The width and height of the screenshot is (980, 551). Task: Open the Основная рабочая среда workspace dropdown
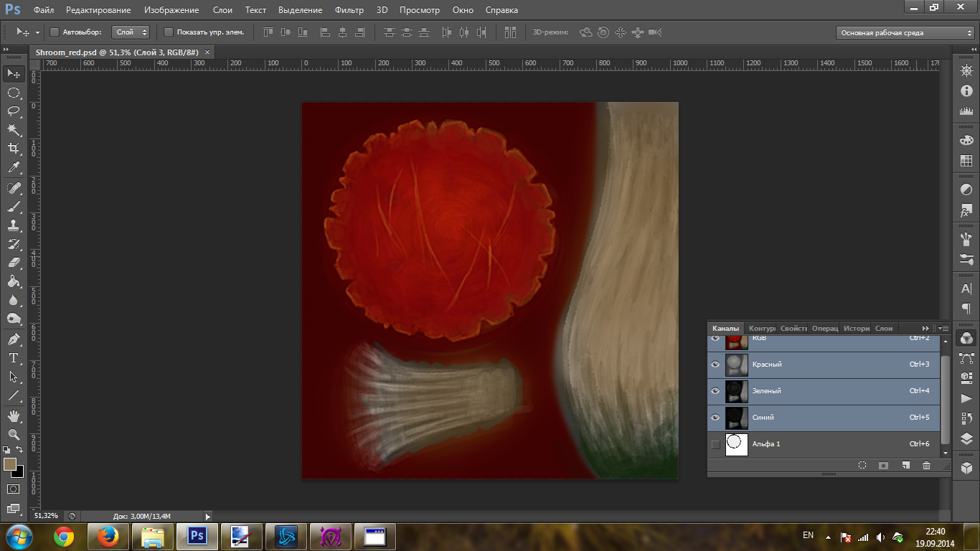(905, 33)
